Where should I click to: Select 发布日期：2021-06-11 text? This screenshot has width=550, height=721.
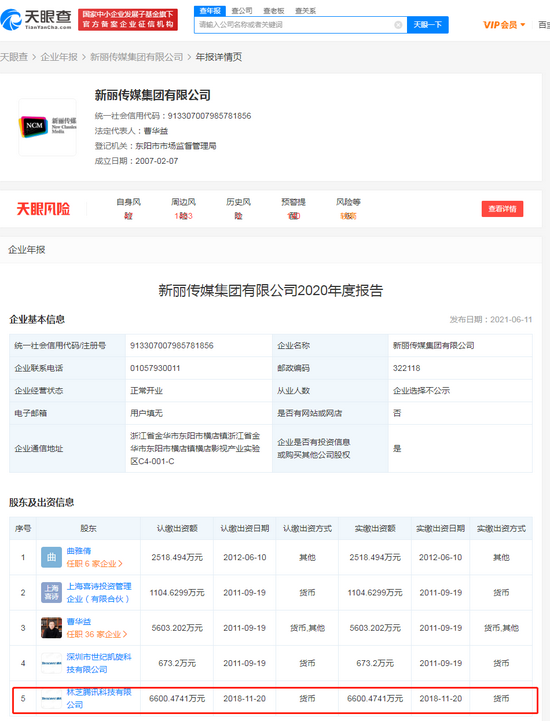point(491,320)
